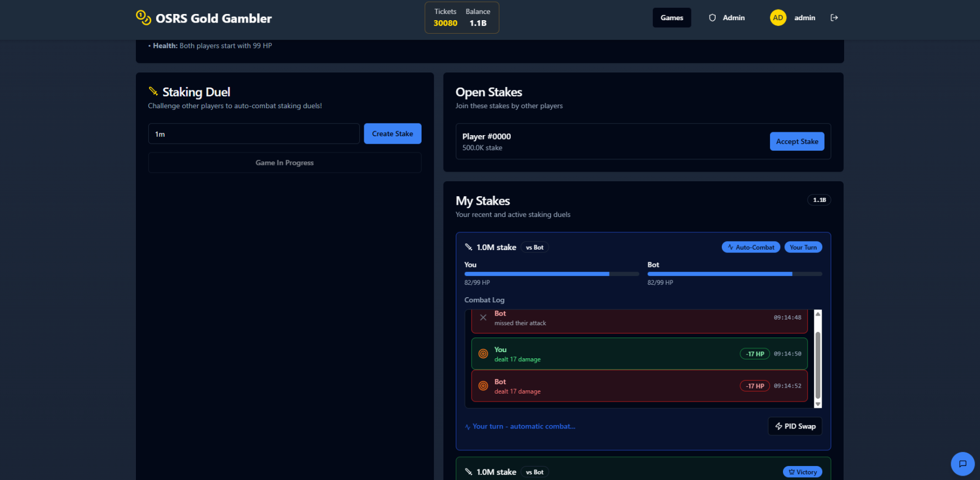Click the Auto-Combat badge

point(750,247)
